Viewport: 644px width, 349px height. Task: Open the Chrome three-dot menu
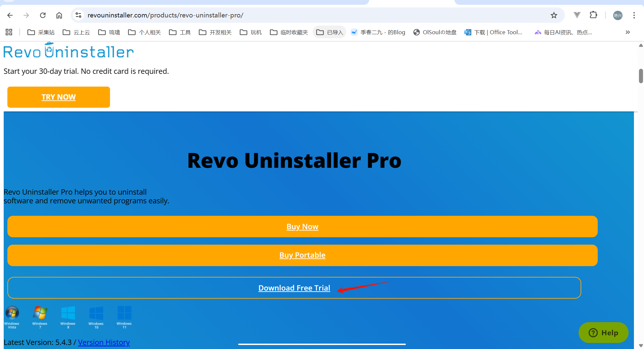(634, 15)
